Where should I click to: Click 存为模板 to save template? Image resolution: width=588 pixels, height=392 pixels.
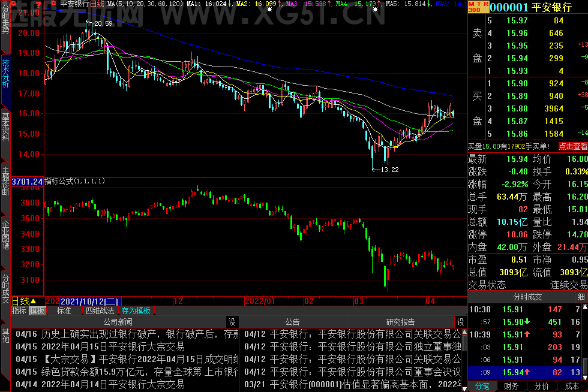tap(136, 310)
